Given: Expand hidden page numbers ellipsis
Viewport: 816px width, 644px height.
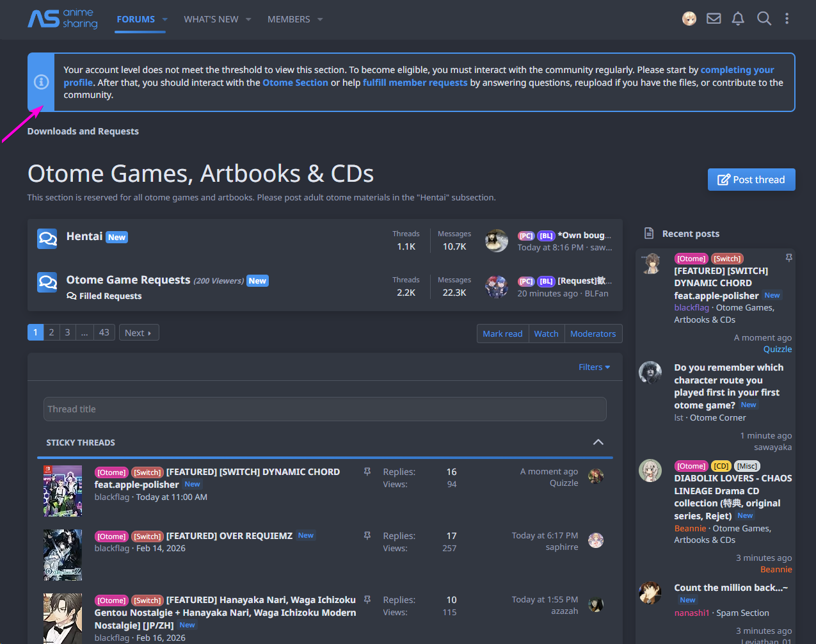Looking at the screenshot, I should pos(84,332).
